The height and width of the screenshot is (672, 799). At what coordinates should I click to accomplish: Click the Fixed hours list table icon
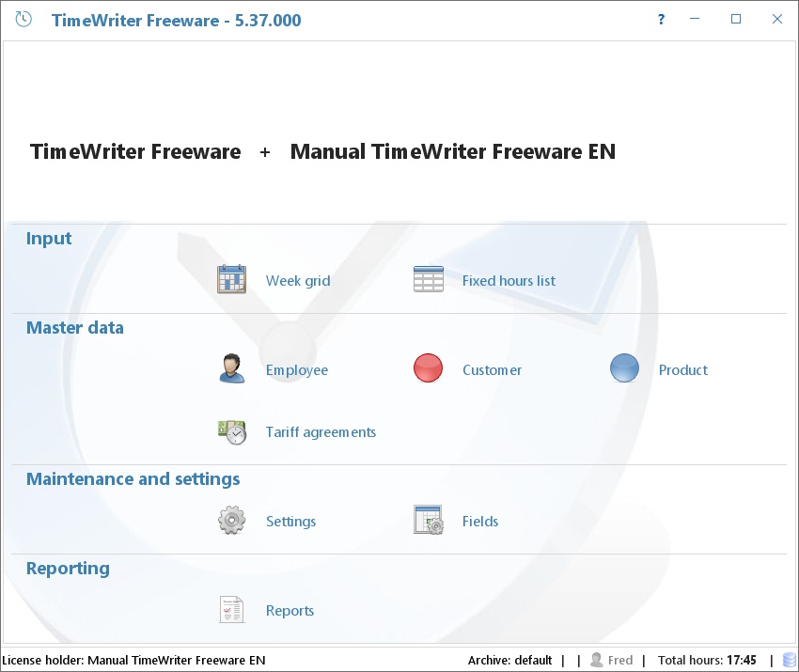pos(428,278)
